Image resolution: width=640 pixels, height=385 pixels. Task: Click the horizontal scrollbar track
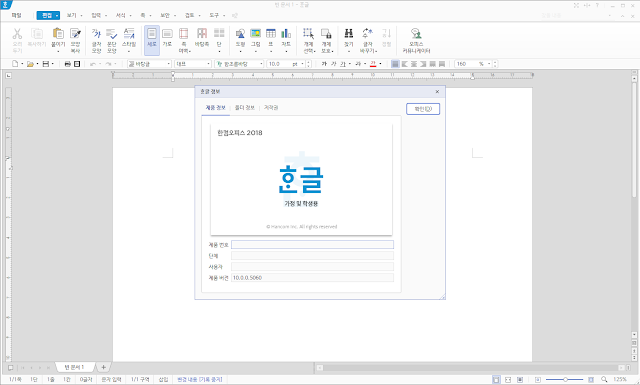tap(471, 368)
